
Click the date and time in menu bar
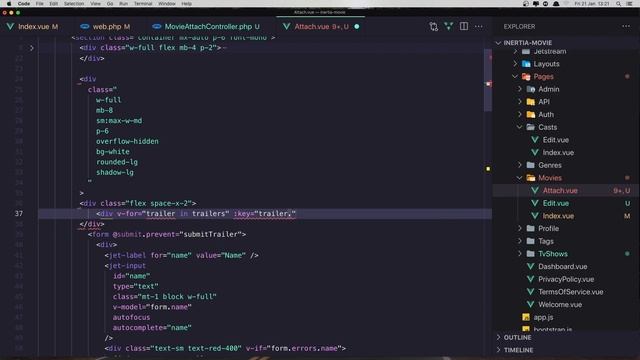coord(591,4)
